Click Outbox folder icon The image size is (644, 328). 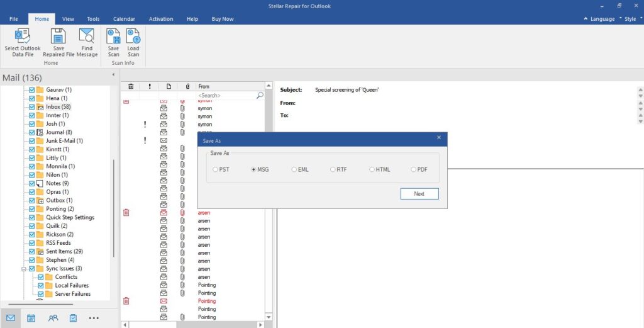pos(40,201)
